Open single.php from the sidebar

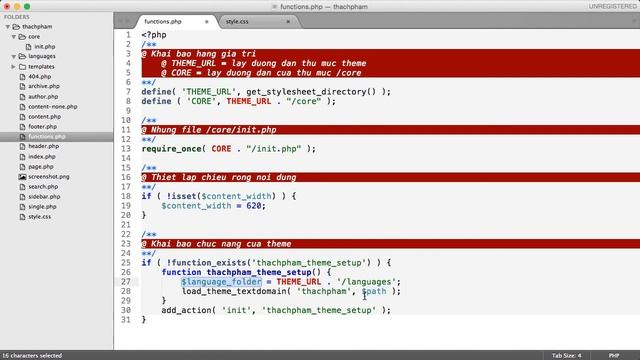42,207
